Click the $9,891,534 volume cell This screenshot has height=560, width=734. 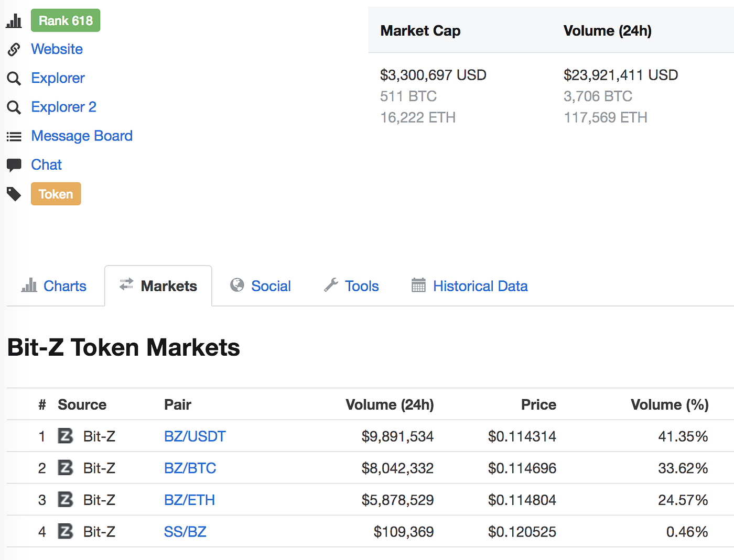pos(397,436)
